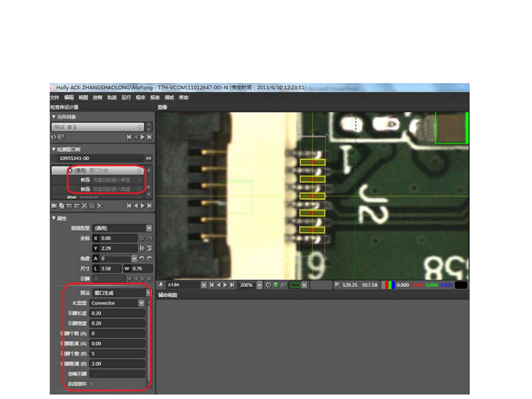Click the camera snapshot icon in image toolbar
This screenshot has height=399, width=532.
[283, 285]
